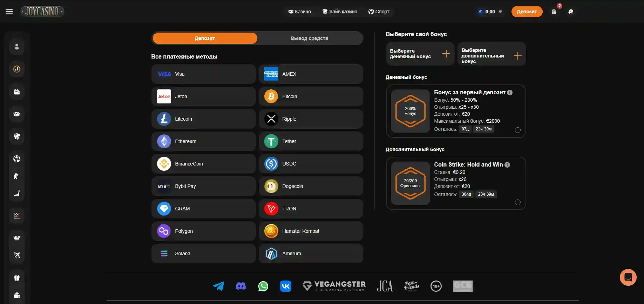The height and width of the screenshot is (304, 644).
Task: Pick Polygon payment option
Action: click(204, 231)
